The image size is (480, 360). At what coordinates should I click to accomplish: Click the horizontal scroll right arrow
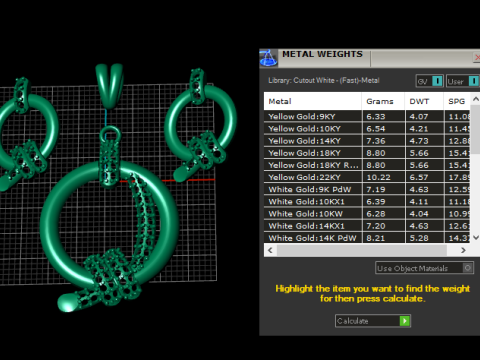coord(463,250)
